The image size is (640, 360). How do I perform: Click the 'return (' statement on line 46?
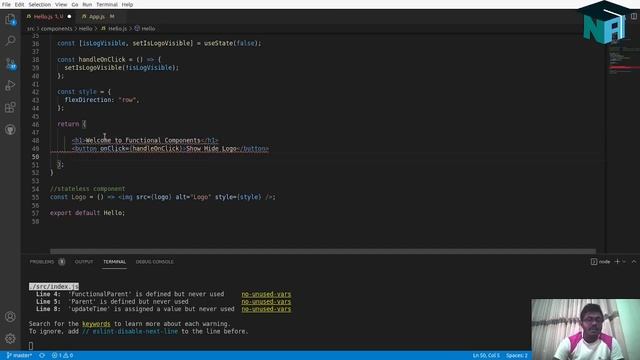tap(71, 124)
